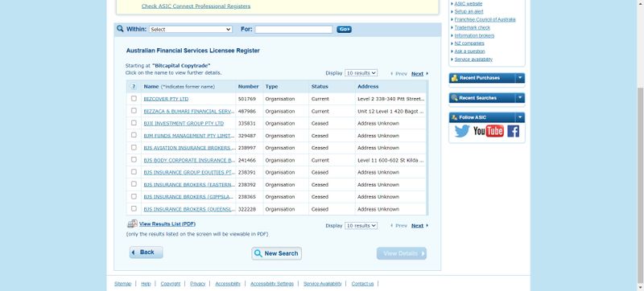
Task: Click number 501769 cell
Action: (247, 99)
